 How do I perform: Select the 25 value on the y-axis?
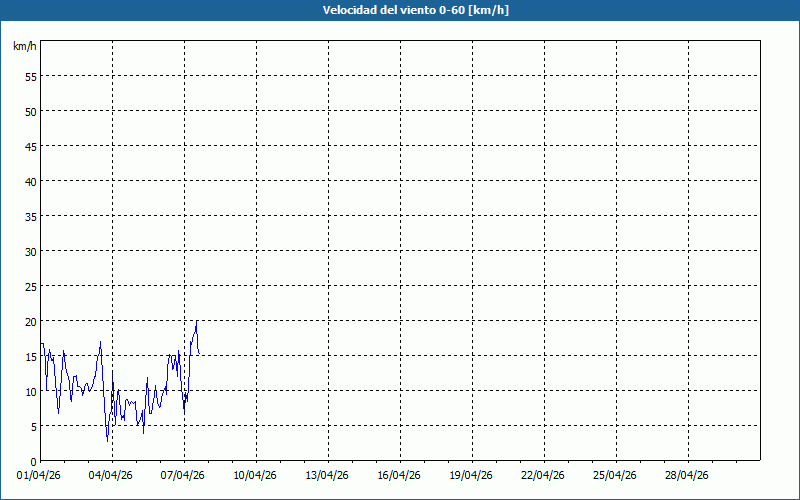pyautogui.click(x=31, y=286)
